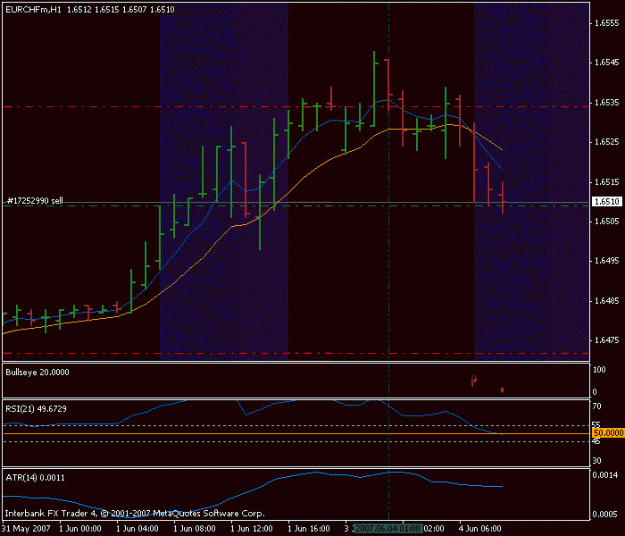Click the 0.0014 value on the ATR scale
This screenshot has height=536, width=625.
605,475
